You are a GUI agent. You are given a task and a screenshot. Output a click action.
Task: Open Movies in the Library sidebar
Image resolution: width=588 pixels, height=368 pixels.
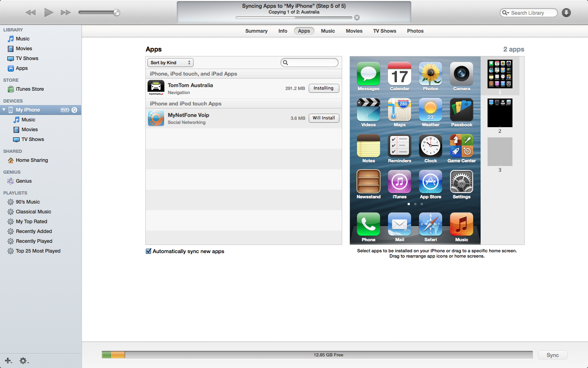pyautogui.click(x=24, y=49)
